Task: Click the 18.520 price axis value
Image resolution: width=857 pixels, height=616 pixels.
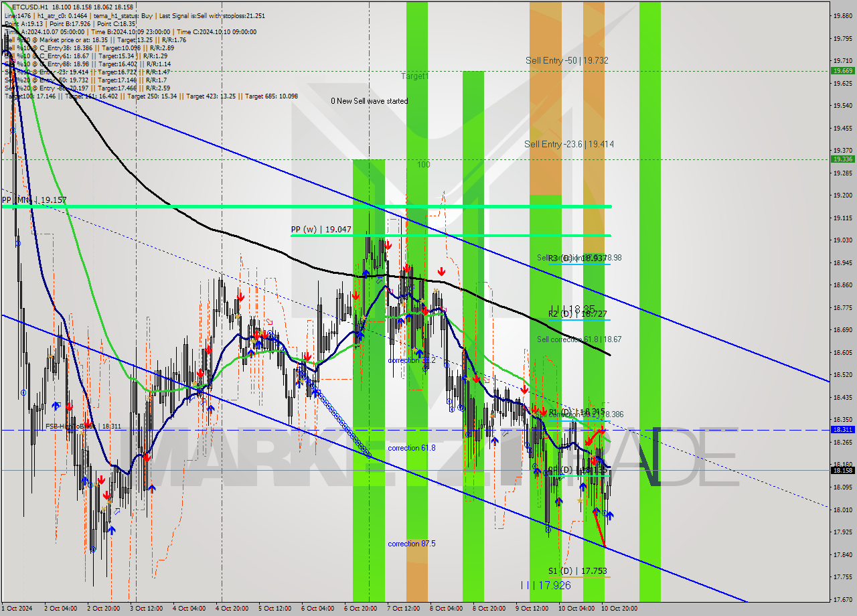Action: [x=842, y=375]
